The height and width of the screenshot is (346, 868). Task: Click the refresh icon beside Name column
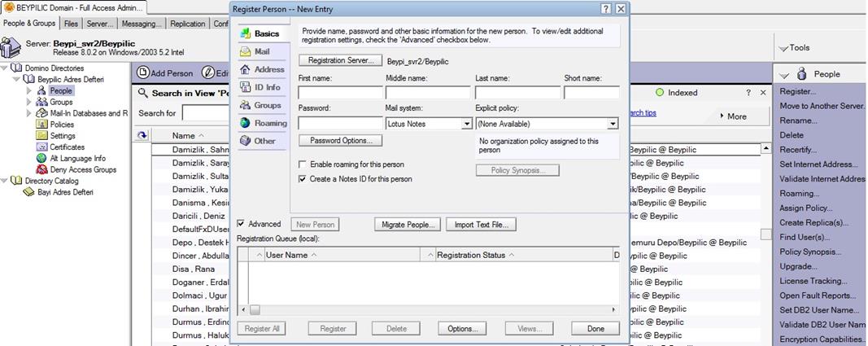point(142,135)
